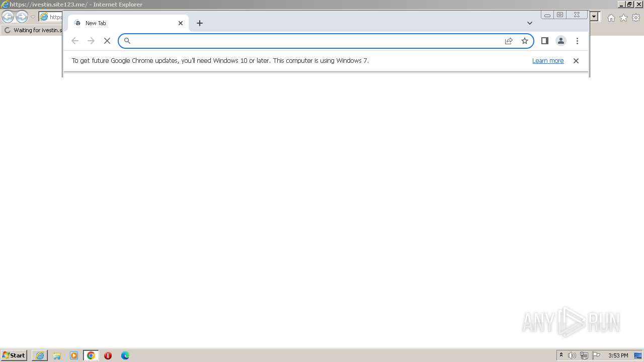
Task: Minimize the Chrome window
Action: [x=547, y=15]
